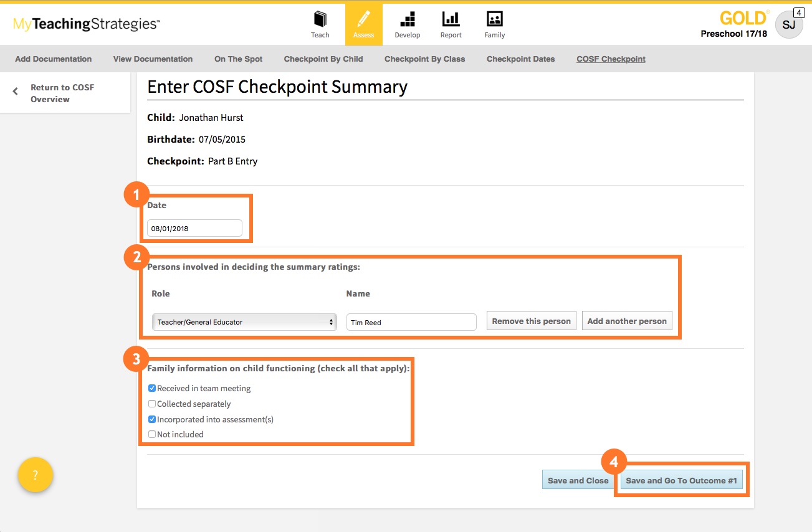Open the Report bar chart icon
Image resolution: width=812 pixels, height=532 pixels.
point(451,19)
